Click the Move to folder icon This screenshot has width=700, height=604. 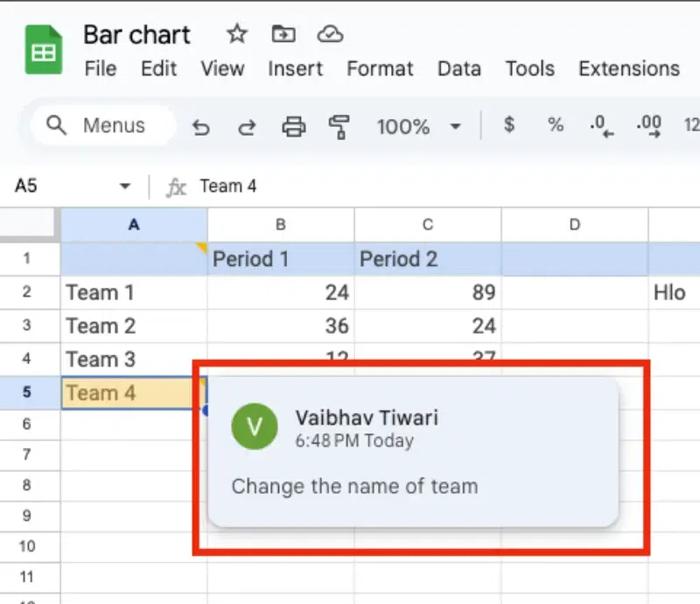[x=283, y=33]
